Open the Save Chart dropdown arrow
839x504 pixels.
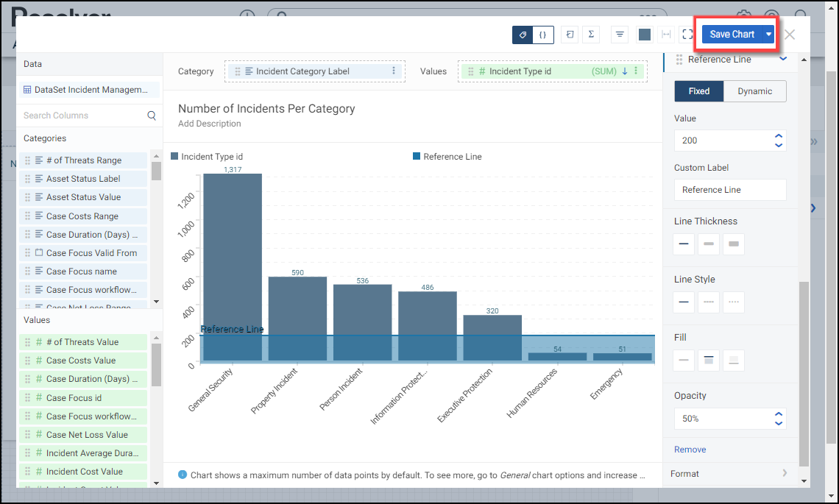[769, 35]
